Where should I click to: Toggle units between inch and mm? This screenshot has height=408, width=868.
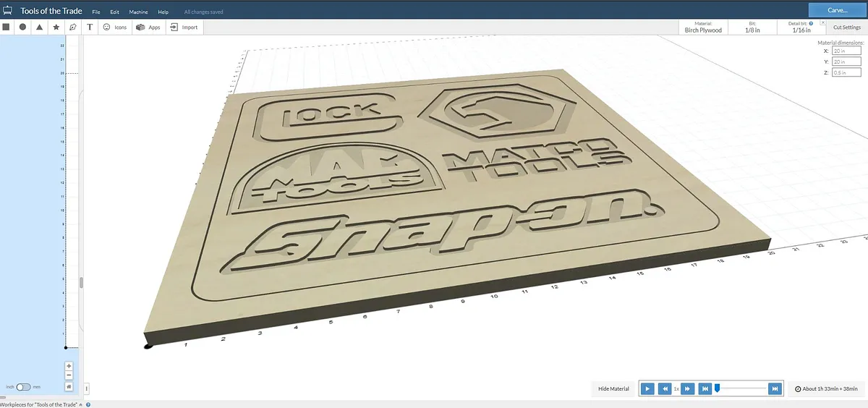point(24,387)
